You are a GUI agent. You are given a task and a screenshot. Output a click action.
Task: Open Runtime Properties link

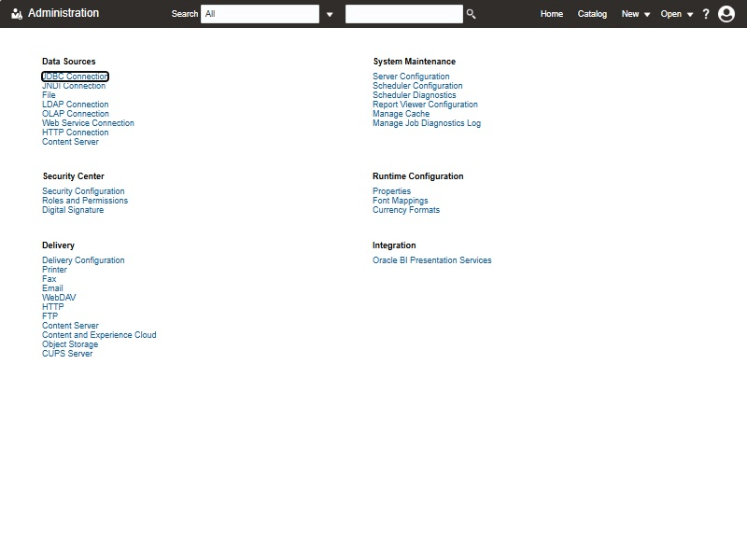click(391, 191)
